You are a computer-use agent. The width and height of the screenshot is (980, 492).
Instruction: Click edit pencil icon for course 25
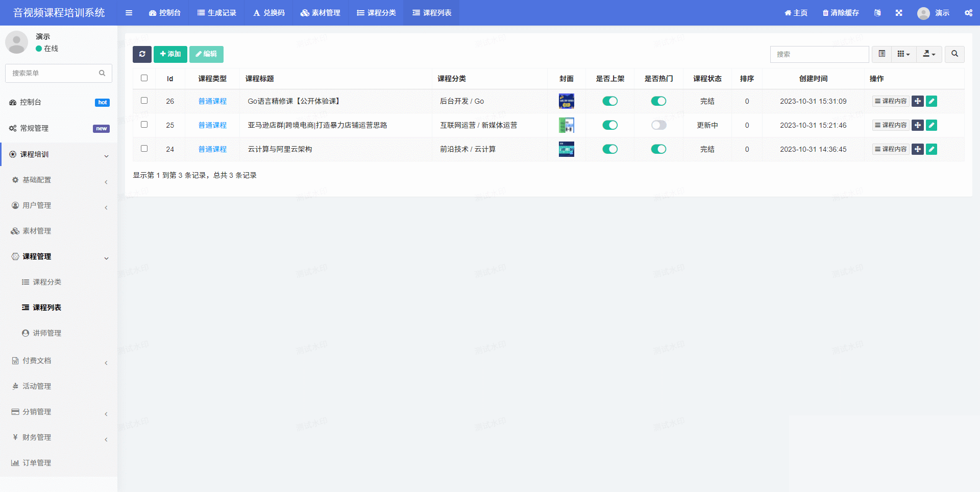point(932,125)
